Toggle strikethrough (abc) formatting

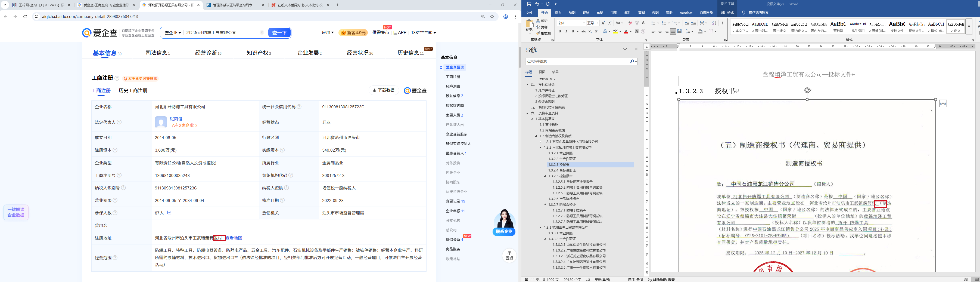click(x=583, y=32)
